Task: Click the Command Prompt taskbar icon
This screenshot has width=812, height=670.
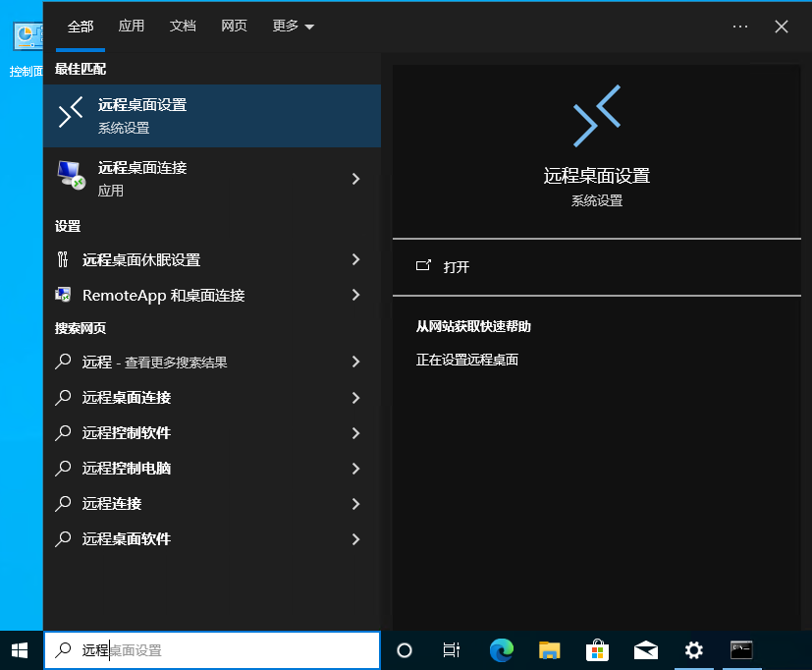Action: (x=741, y=649)
